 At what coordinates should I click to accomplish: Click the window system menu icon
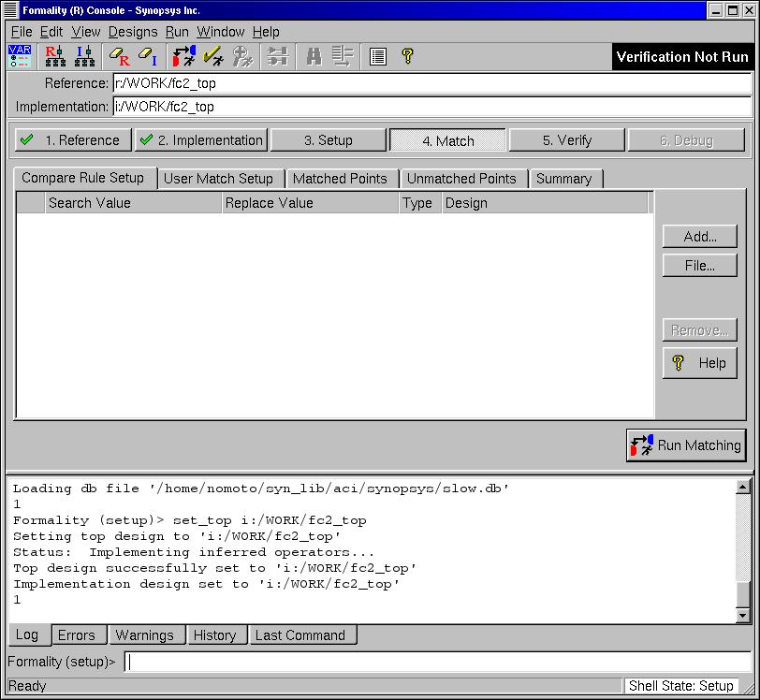9,9
